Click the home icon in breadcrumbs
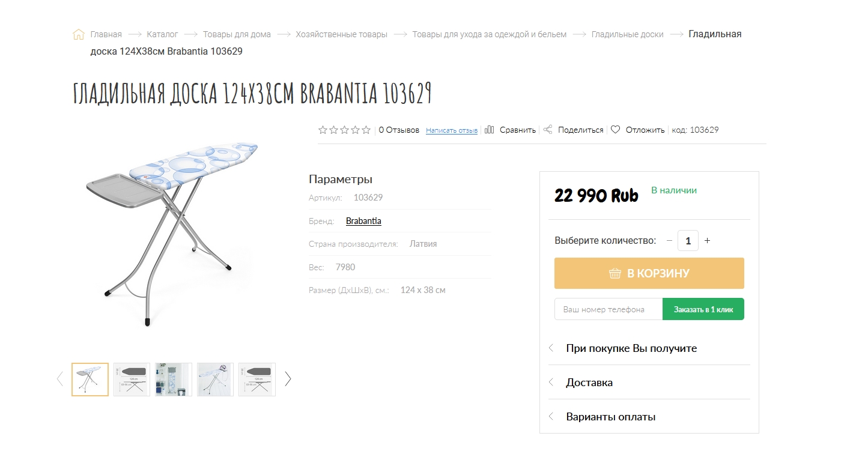 click(x=79, y=34)
